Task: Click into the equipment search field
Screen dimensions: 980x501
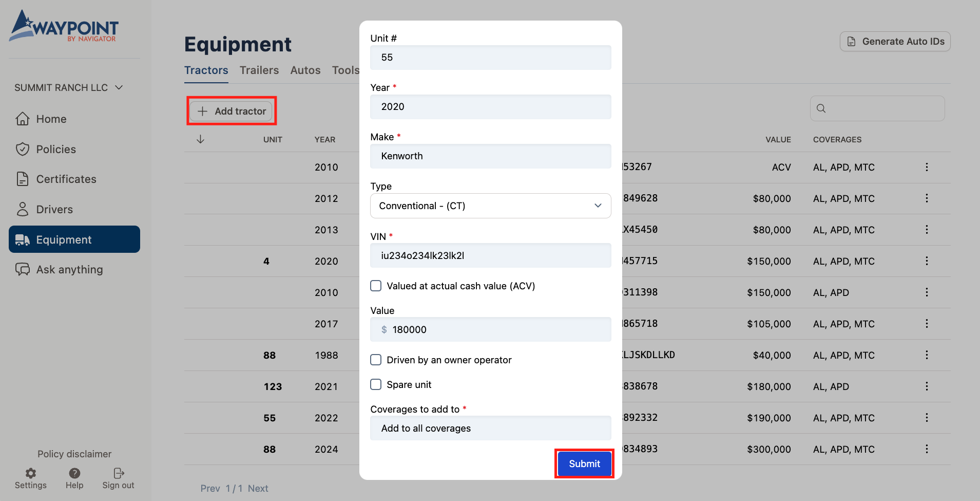Action: click(877, 108)
